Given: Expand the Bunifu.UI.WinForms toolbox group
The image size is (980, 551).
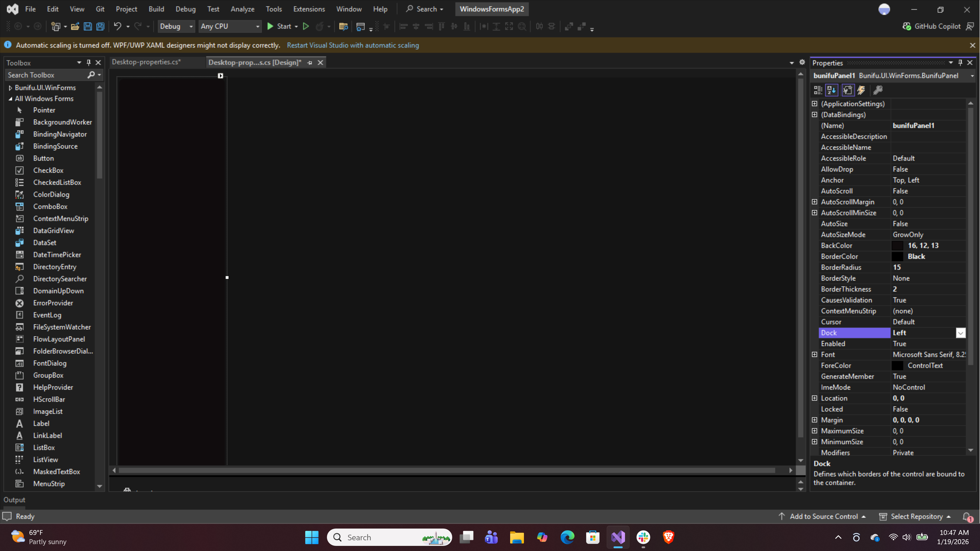Looking at the screenshot, I should pos(10,87).
